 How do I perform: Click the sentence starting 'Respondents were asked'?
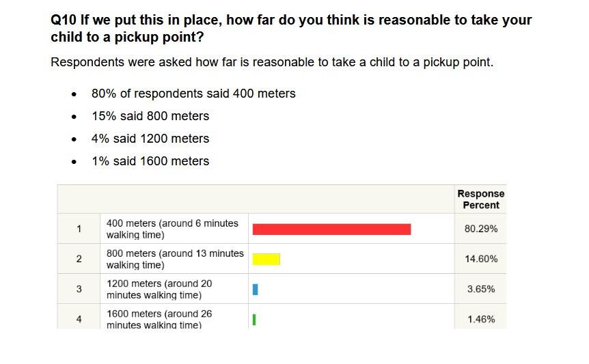[x=272, y=62]
